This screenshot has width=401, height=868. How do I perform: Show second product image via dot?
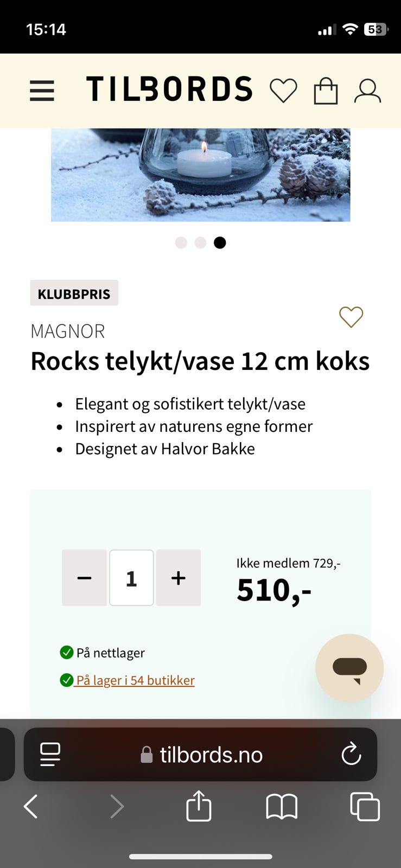(200, 242)
